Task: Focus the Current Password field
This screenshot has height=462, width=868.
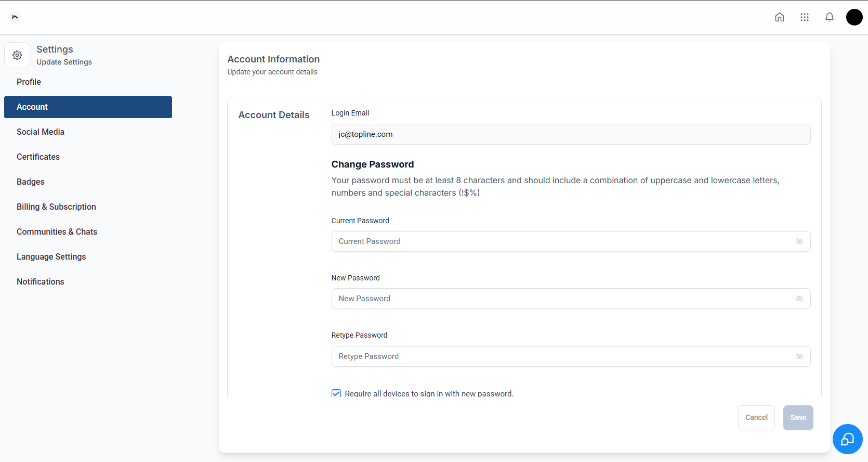Action: point(561,241)
